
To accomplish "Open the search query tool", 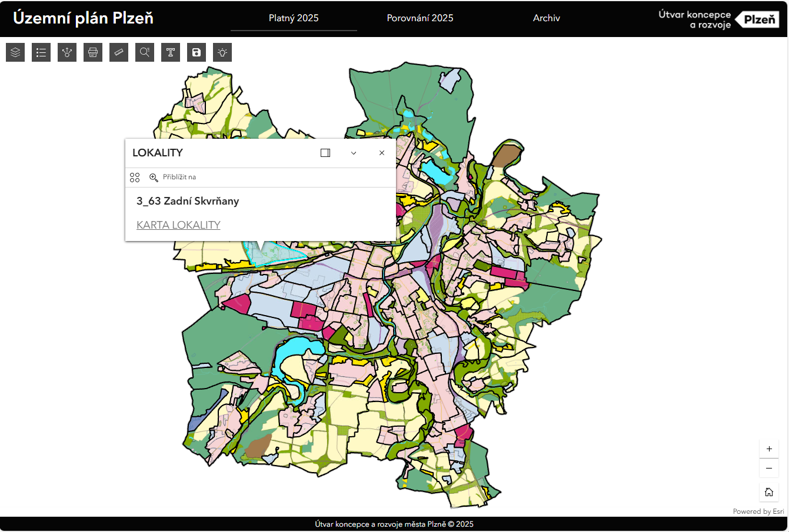I will (x=145, y=52).
